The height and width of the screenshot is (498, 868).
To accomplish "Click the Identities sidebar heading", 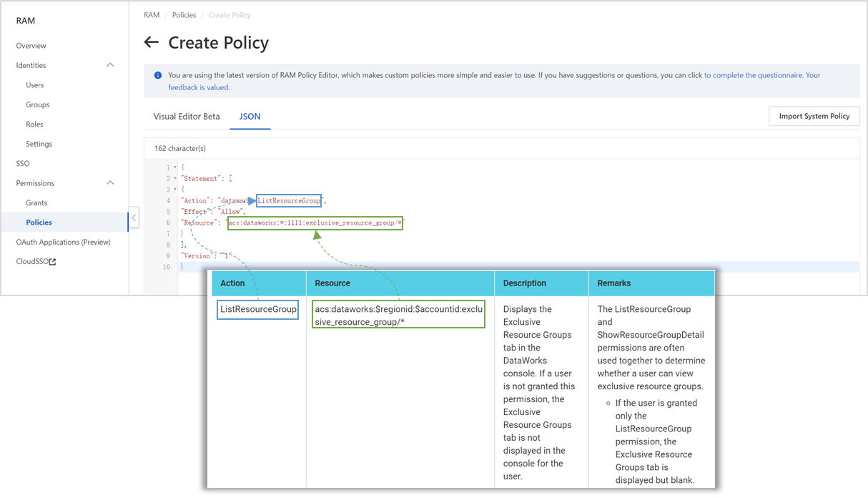I will point(31,65).
